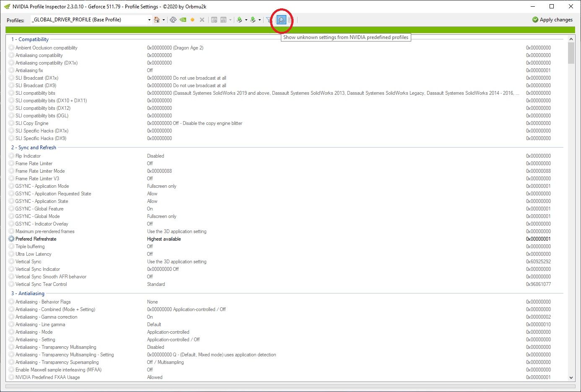Image resolution: width=581 pixels, height=392 pixels.
Task: Click the 0x96861077 hex value of Tear Control
Action: tap(539, 284)
